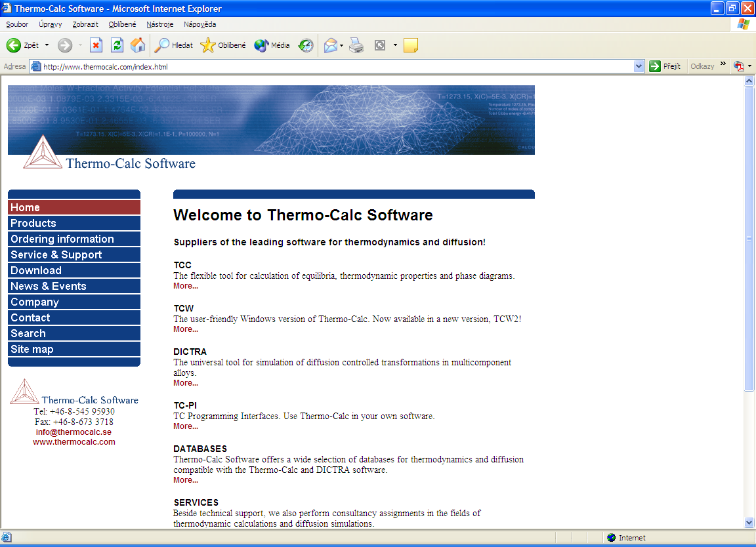
Task: Open Hledat search pane
Action: click(173, 45)
